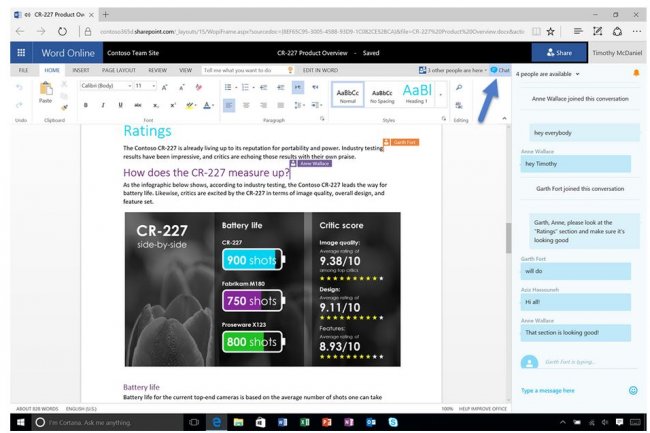Click the Tell me what you want search box
The image size is (650, 433).
248,70
